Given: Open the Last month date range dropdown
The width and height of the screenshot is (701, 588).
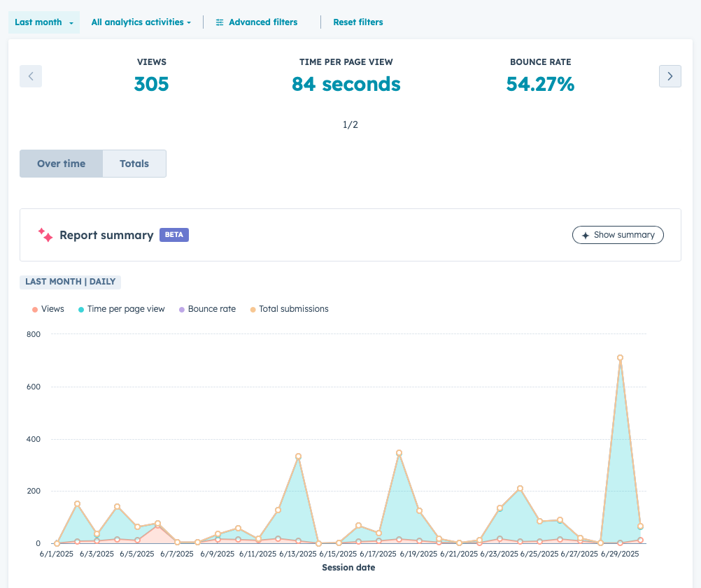Looking at the screenshot, I should click(x=44, y=22).
